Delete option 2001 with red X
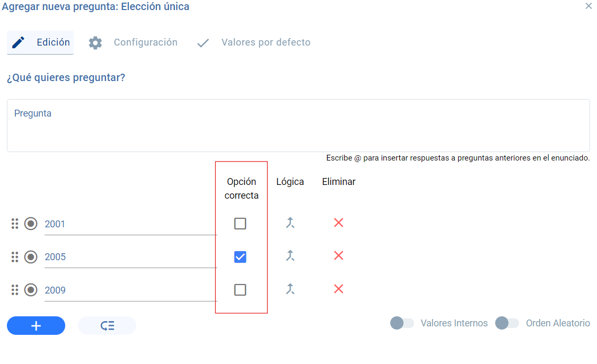This screenshot has width=597, height=364. tap(338, 223)
